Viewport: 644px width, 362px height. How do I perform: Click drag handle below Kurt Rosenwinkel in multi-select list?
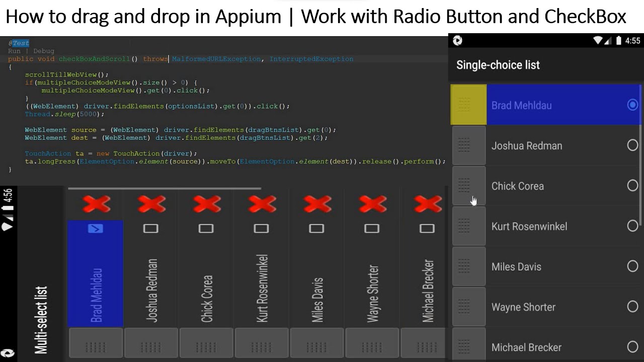click(262, 343)
